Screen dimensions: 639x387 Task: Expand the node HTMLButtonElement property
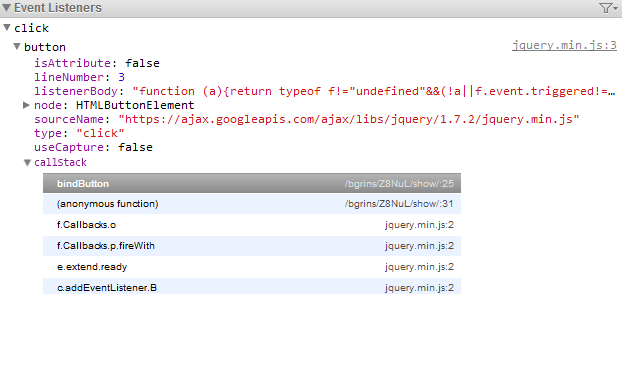pos(26,105)
